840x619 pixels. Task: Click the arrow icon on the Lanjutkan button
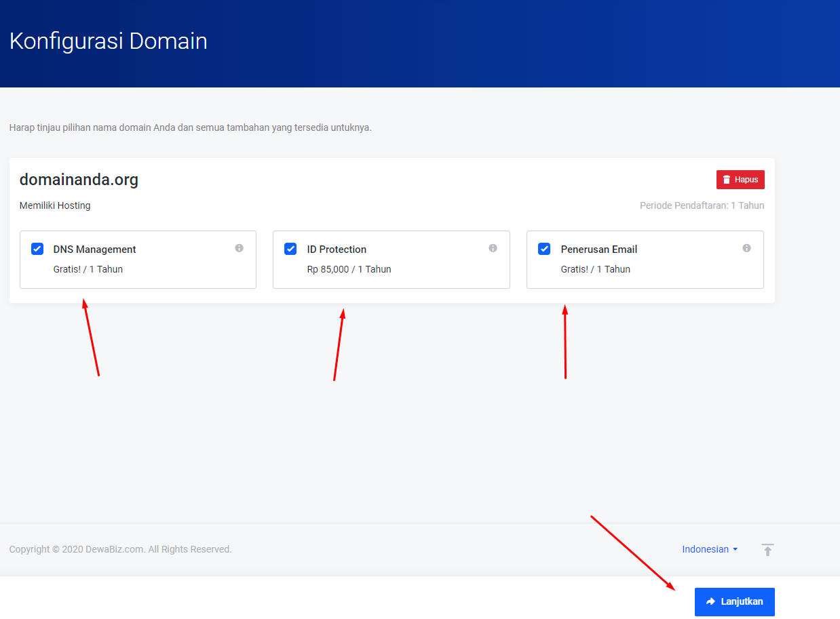(711, 601)
